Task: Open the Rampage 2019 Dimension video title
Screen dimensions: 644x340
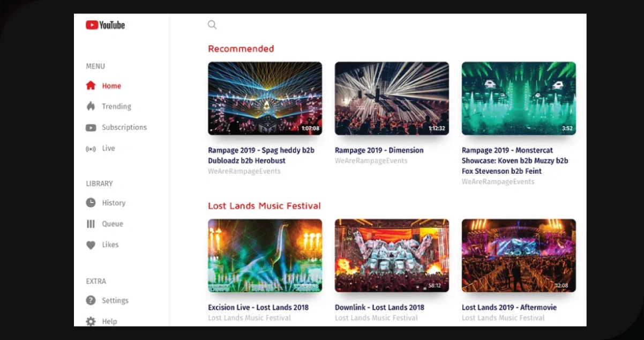Action: pos(379,150)
